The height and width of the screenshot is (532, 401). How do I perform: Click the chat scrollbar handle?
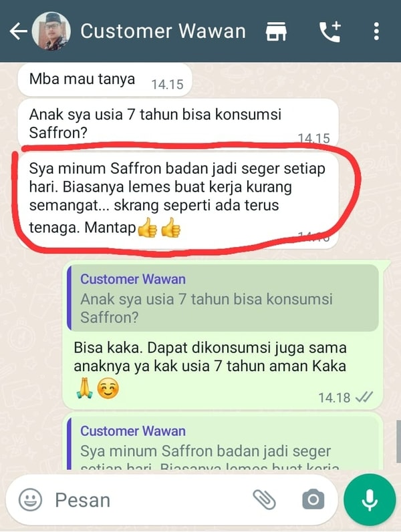[398, 441]
